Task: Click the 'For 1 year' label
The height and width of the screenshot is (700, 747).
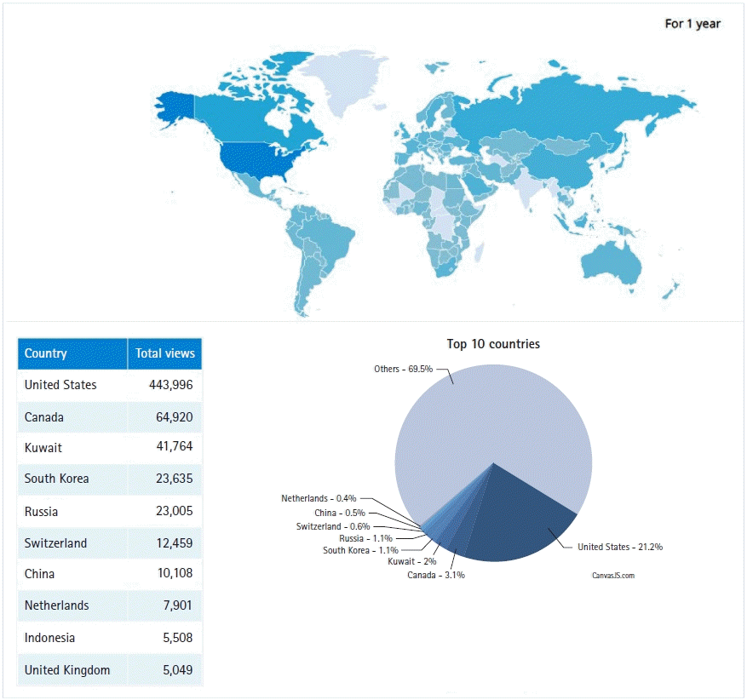Action: tap(692, 24)
